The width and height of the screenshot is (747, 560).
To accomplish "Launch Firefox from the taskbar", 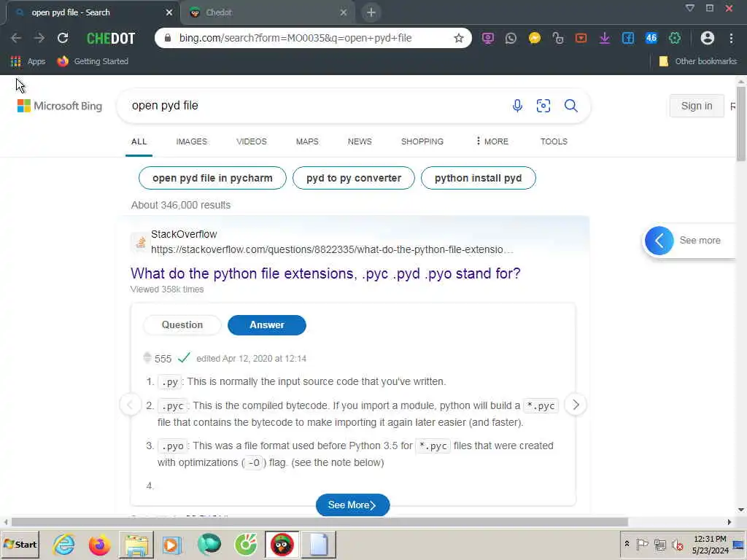I will [x=99, y=544].
